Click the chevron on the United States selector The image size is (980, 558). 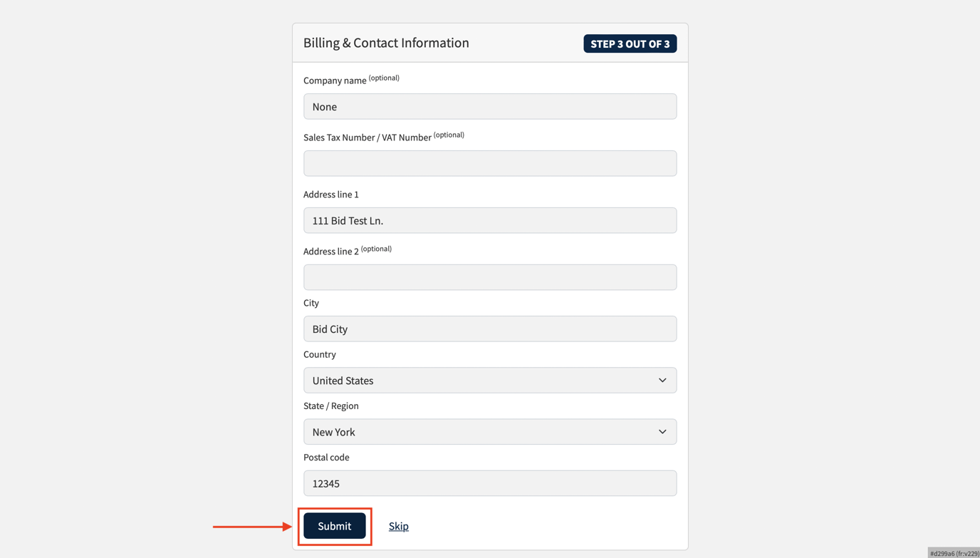click(662, 380)
